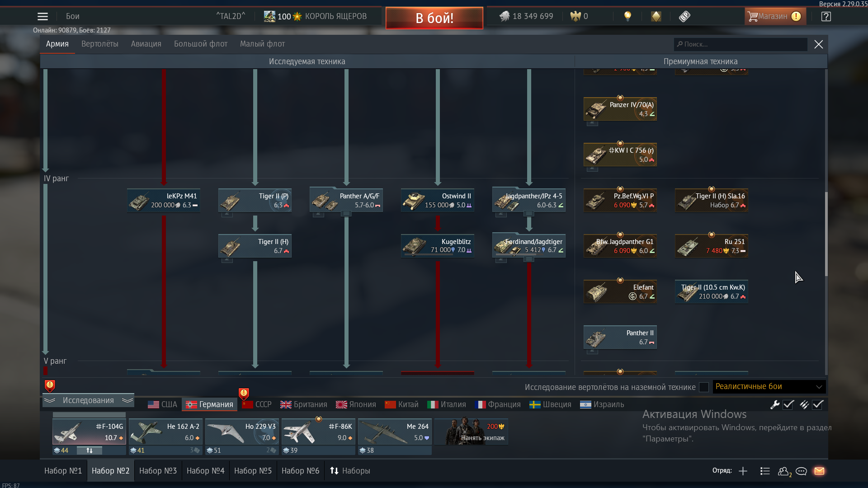
Task: Select premium Bfw. Jagdpanther G1
Action: pos(620,246)
